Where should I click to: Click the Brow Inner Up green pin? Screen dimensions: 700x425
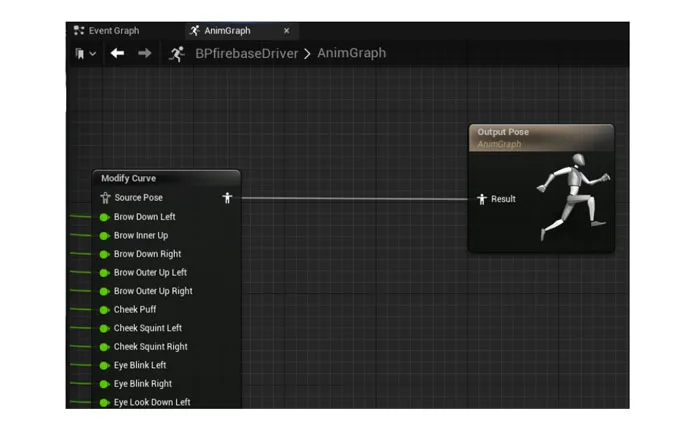pyautogui.click(x=104, y=236)
